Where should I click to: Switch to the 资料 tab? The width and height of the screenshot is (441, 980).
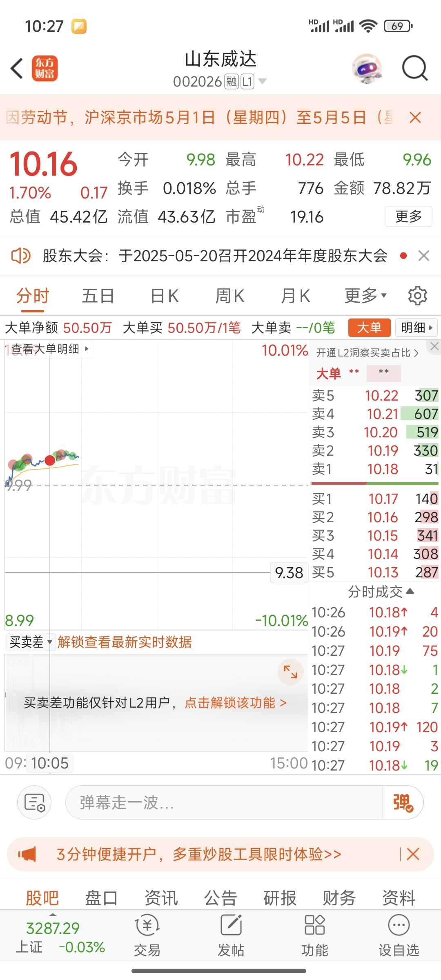pyautogui.click(x=399, y=898)
